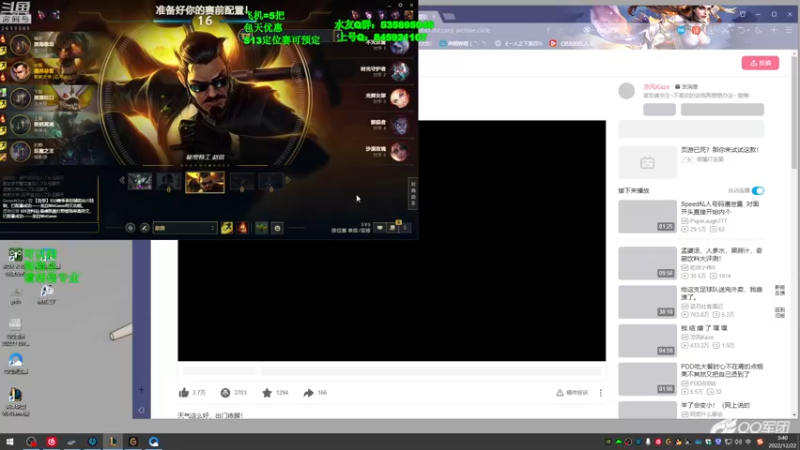Open browser new tab plus icon in toolbar
The width and height of the screenshot is (800, 450).
(x=773, y=30)
